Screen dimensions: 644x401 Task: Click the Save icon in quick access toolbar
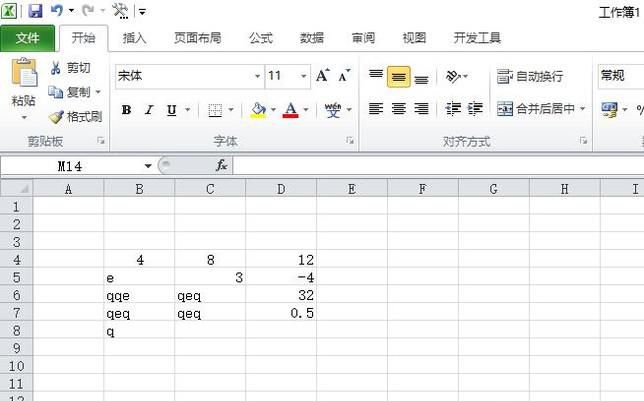point(35,11)
